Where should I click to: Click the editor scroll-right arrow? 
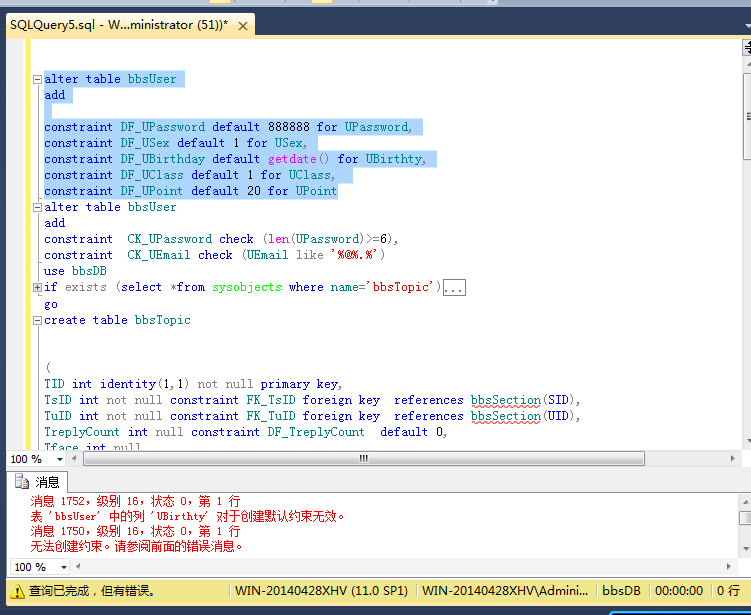733,459
